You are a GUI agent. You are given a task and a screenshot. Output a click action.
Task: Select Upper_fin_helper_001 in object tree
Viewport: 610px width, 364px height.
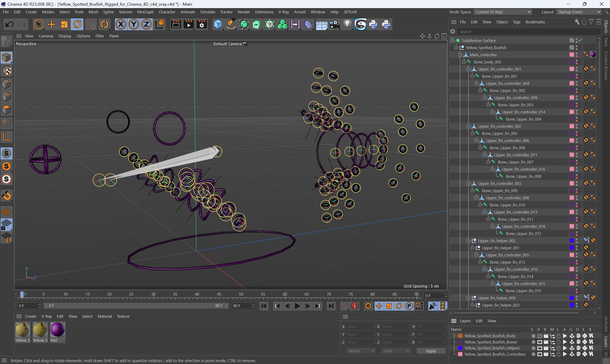[x=500, y=248]
